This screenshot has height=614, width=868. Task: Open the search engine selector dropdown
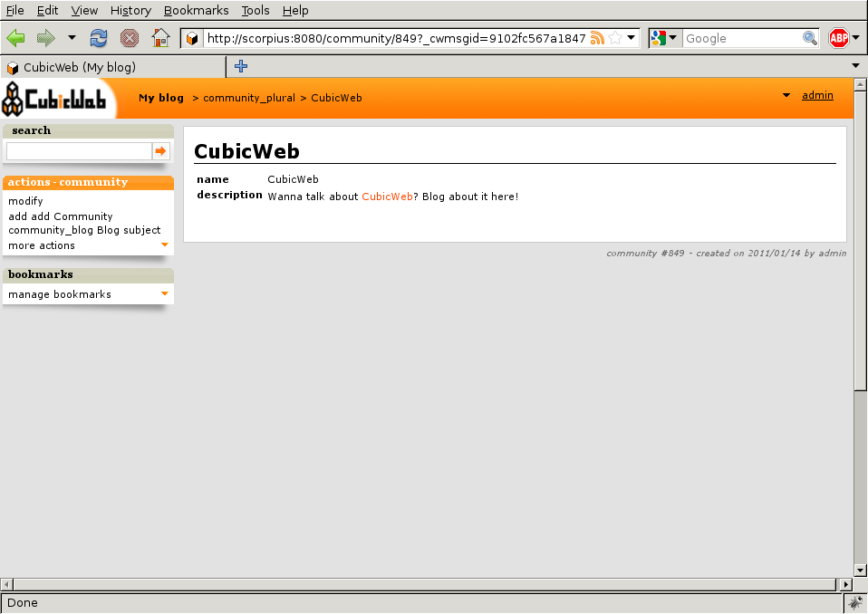point(664,38)
